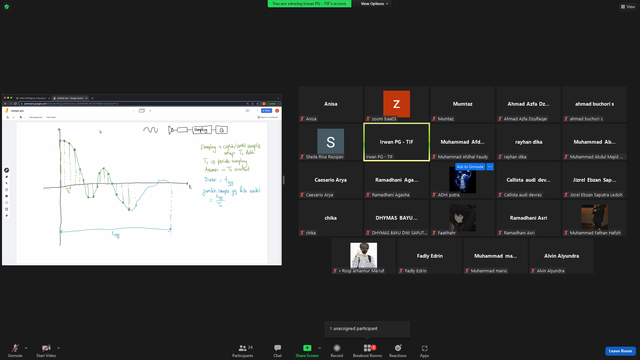Select Callista audi devras tile
The image size is (640, 360).
click(x=528, y=180)
